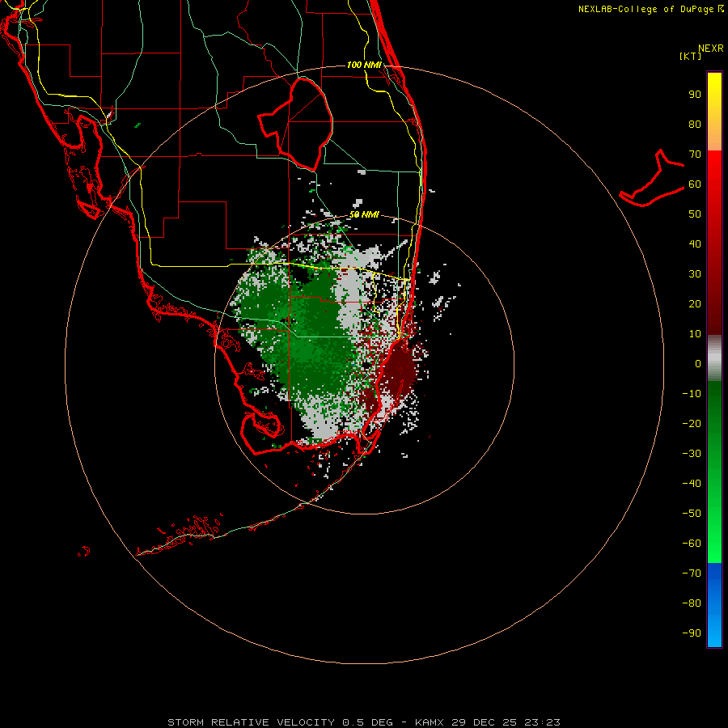Select the positive 70 knot scale label

point(695,154)
